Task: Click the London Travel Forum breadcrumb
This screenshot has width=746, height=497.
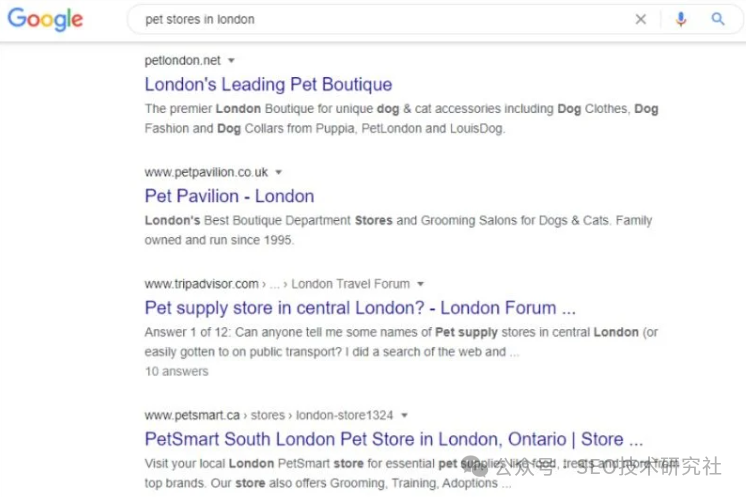Action: point(350,284)
